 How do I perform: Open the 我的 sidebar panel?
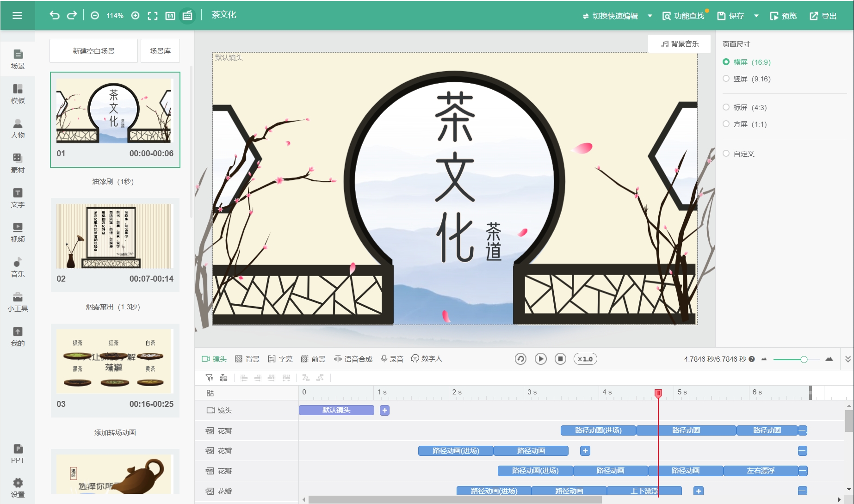[18, 337]
